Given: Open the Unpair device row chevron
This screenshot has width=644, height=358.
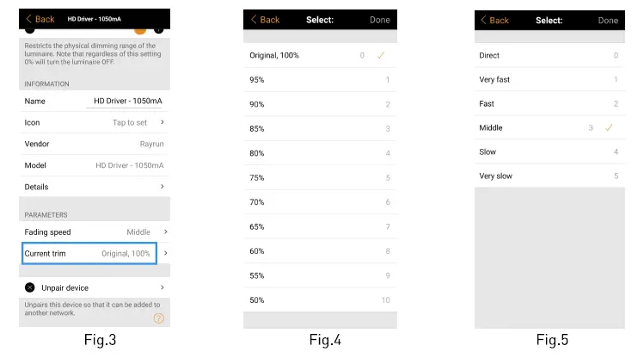Looking at the screenshot, I should pyautogui.click(x=163, y=287).
